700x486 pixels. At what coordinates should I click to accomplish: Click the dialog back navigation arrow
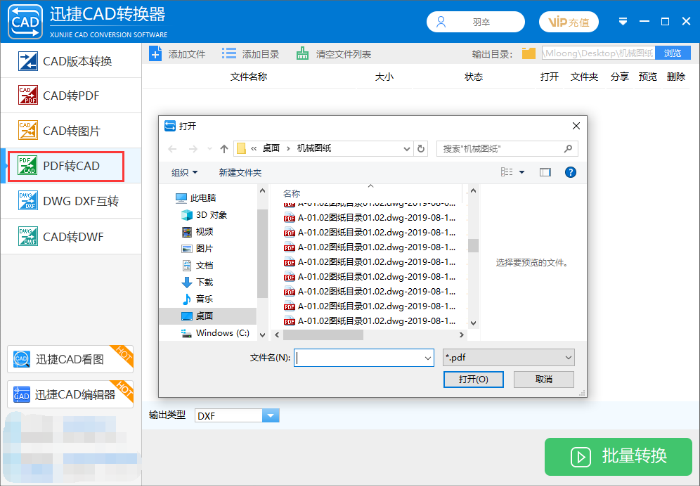pyautogui.click(x=173, y=149)
